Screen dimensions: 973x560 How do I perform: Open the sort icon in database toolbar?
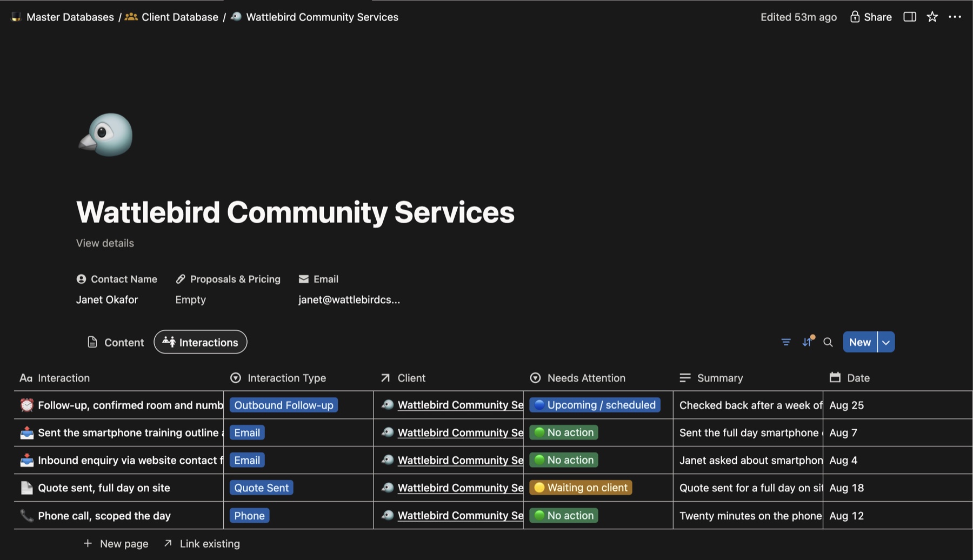(x=808, y=342)
